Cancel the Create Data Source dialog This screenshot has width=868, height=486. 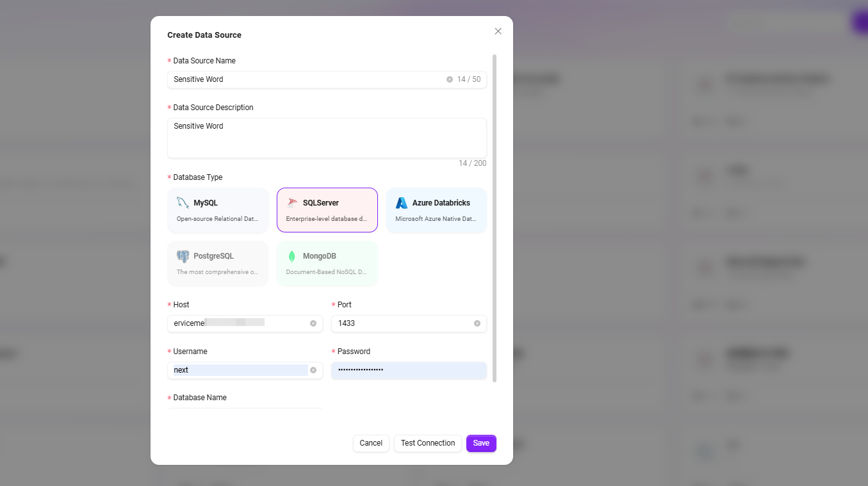[371, 443]
